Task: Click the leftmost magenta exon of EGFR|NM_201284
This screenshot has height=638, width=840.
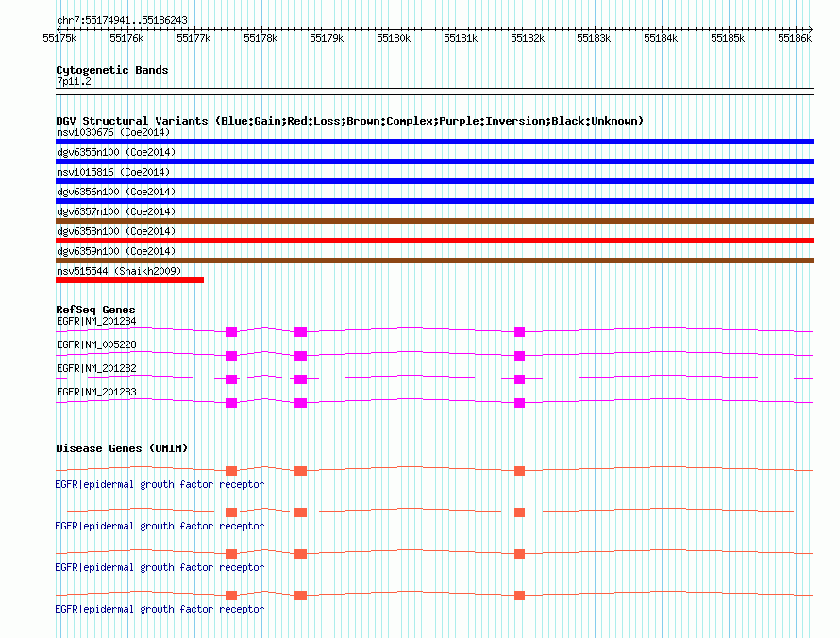Action: [x=231, y=332]
